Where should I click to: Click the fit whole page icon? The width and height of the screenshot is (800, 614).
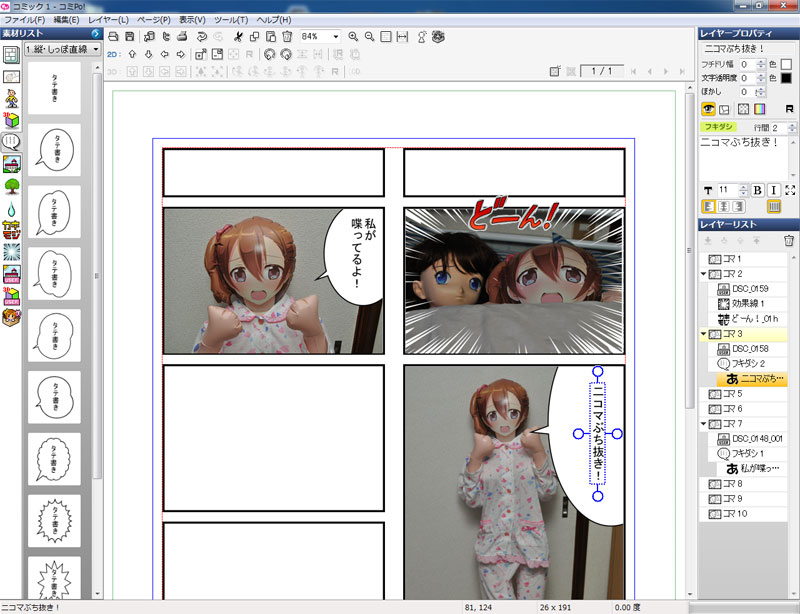pos(386,37)
